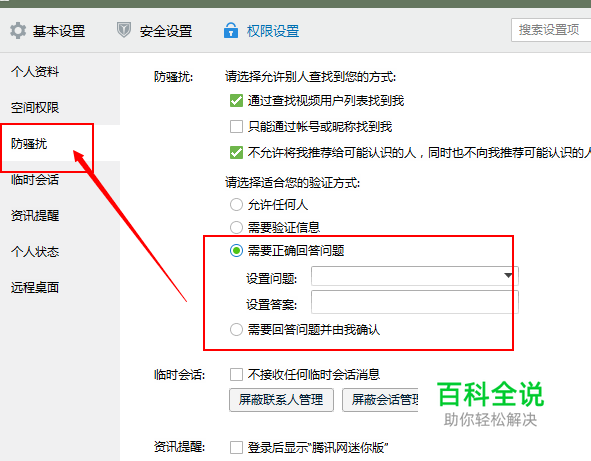Select 需要回答问题并由我确认 radio option
591x461 pixels.
point(236,330)
